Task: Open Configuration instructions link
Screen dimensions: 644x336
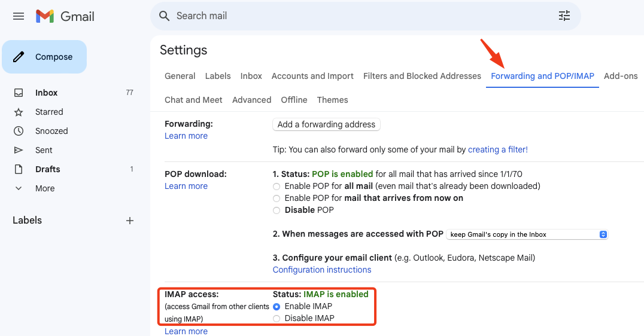Action: pyautogui.click(x=322, y=270)
